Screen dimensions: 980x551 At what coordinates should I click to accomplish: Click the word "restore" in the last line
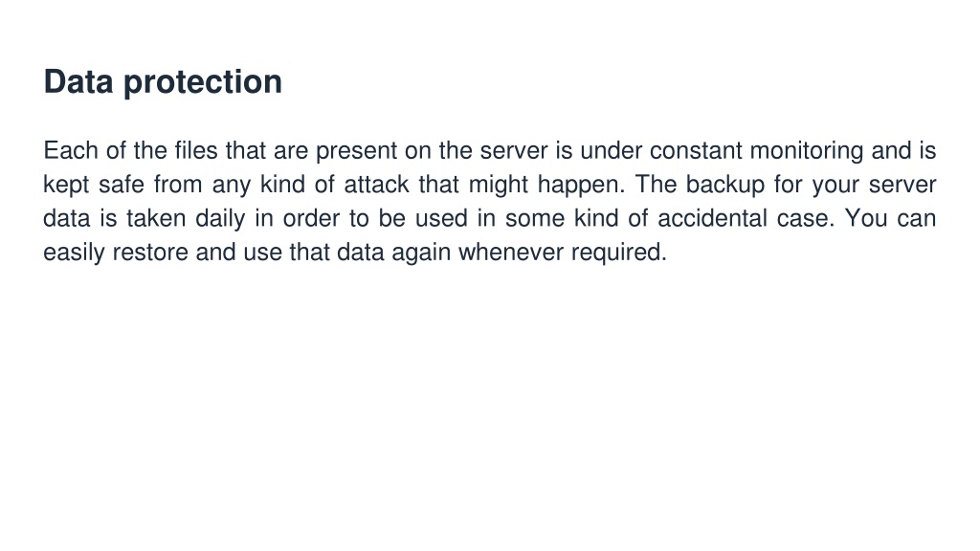pyautogui.click(x=150, y=252)
